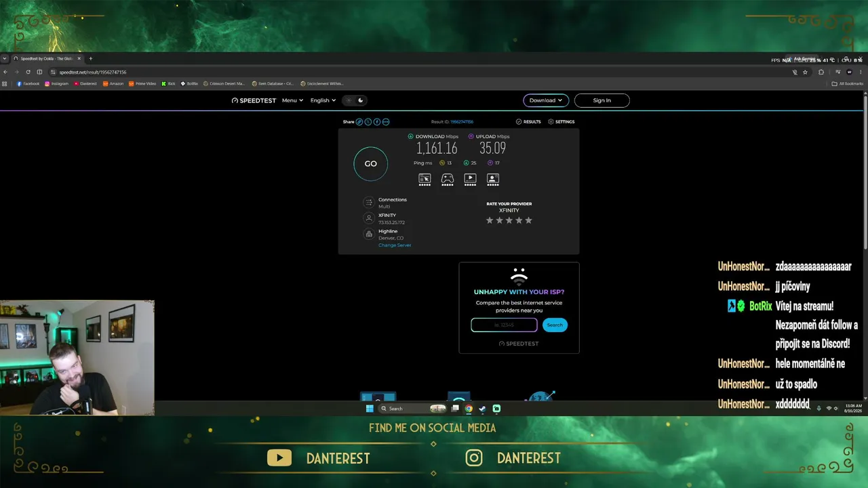Viewport: 868px width, 488px height.
Task: Click the download speed value 1,161.16
Action: click(437, 148)
